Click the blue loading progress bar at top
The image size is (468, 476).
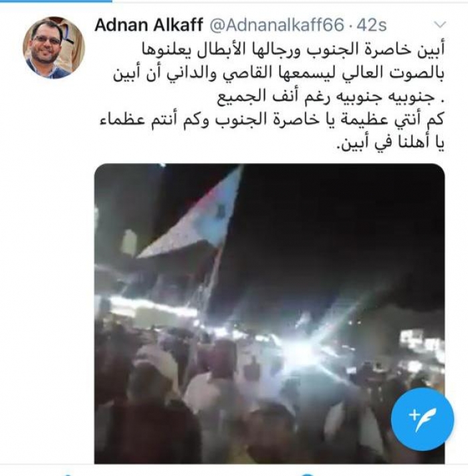[56, 1]
